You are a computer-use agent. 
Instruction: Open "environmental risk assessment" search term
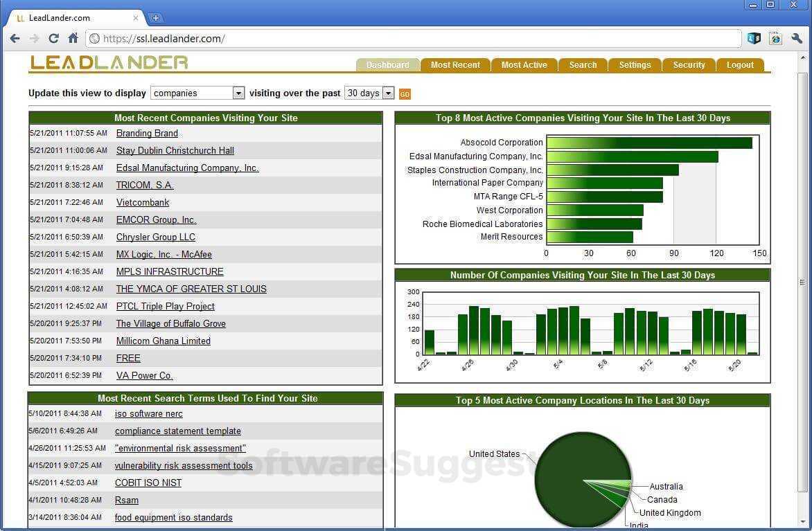pos(180,448)
